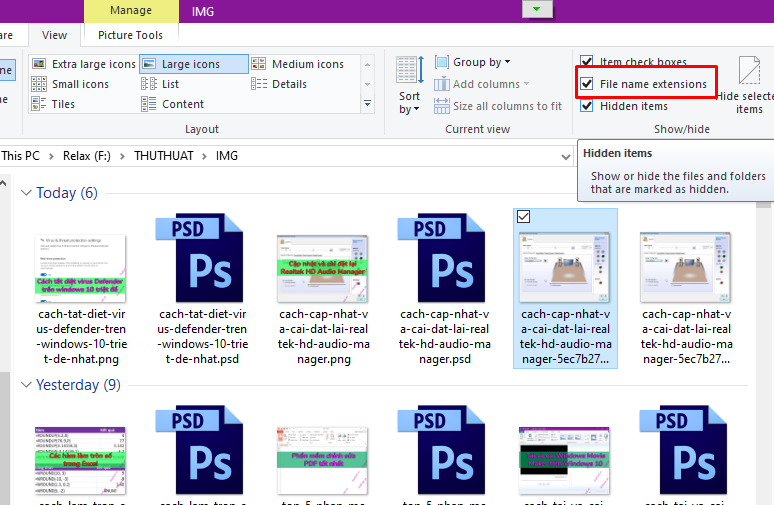Expand chevron after This PC breadcrumb
This screenshot has height=505, width=774.
(51, 156)
